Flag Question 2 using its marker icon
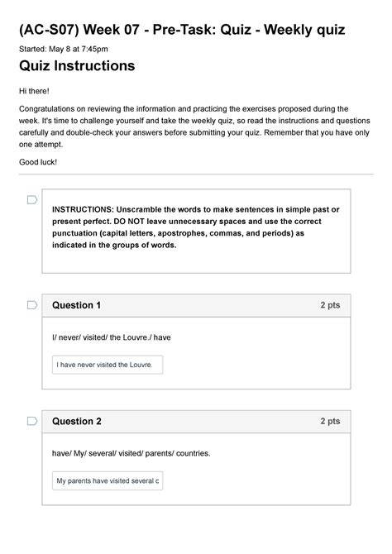This screenshot has height=554, width=392. 32,421
